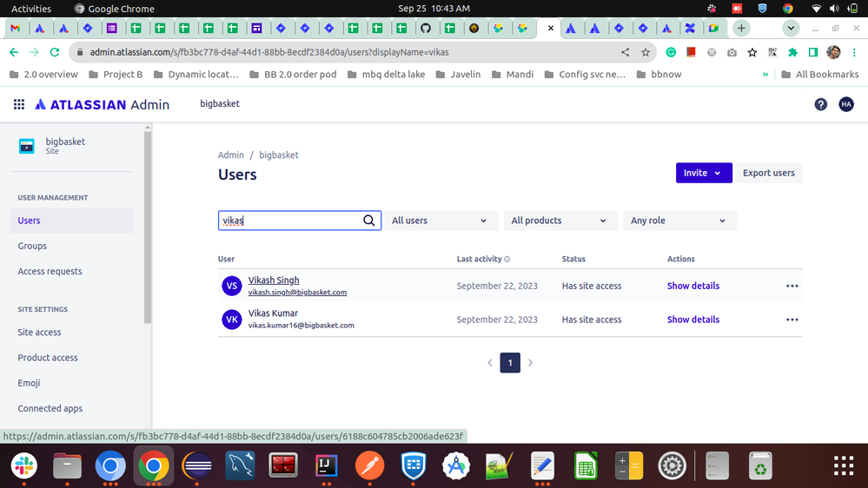
Task: Expand the hidden bookmarks overflow chevron
Action: click(x=765, y=74)
